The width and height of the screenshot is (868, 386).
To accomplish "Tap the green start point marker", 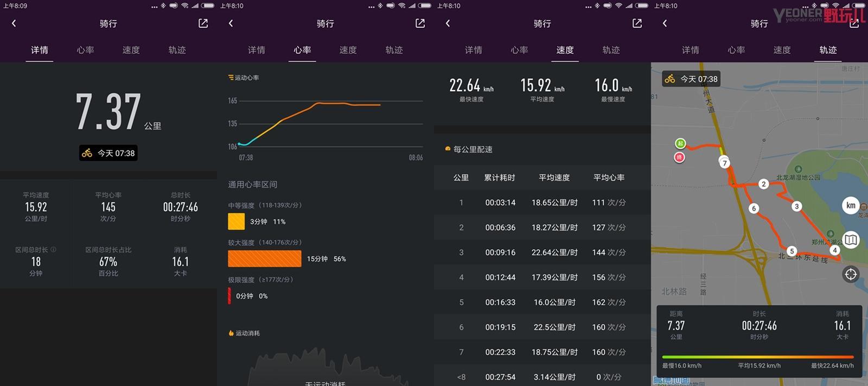I will [680, 143].
